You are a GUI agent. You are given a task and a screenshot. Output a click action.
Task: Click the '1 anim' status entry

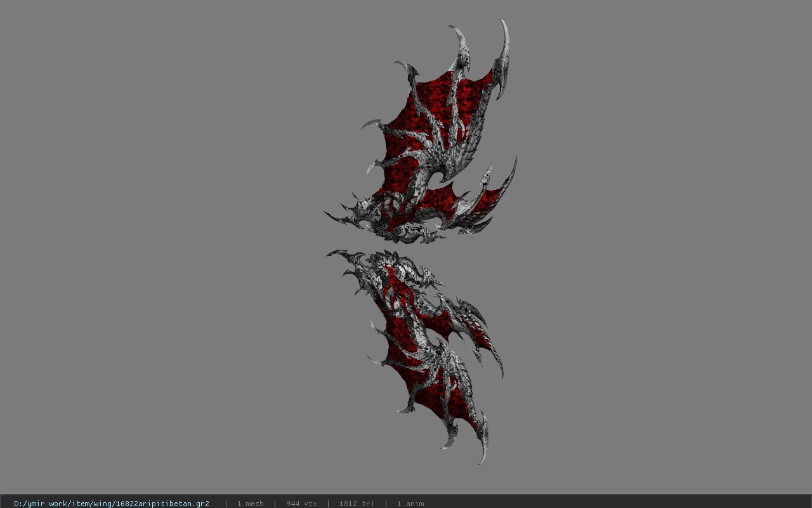(x=410, y=504)
